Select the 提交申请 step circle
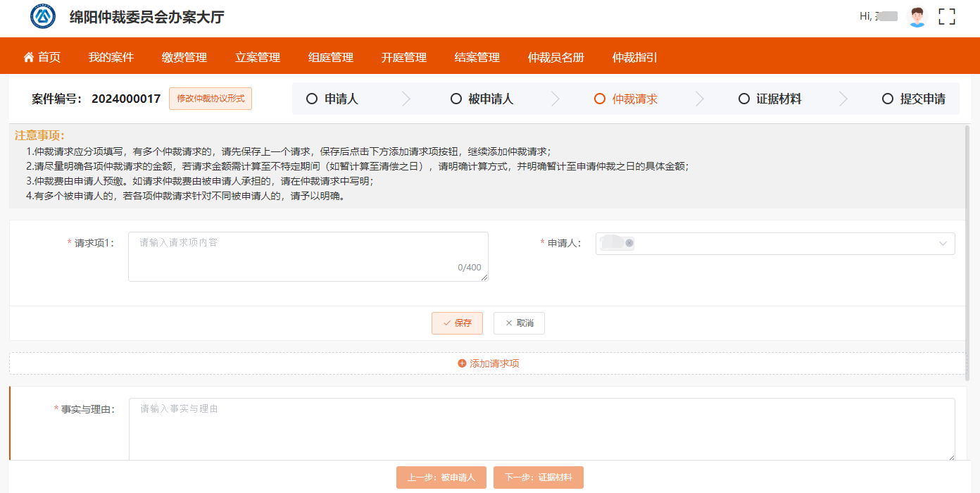The image size is (980, 493). tap(888, 99)
